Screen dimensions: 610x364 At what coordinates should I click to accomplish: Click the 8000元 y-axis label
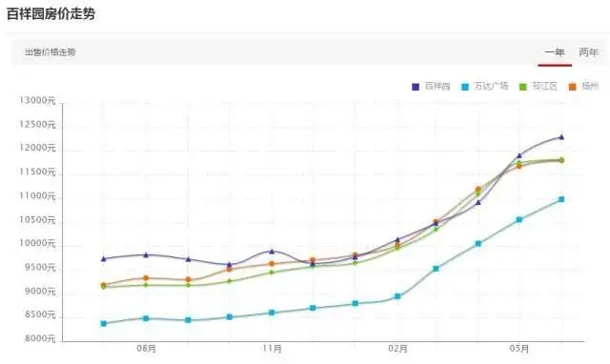(40, 338)
